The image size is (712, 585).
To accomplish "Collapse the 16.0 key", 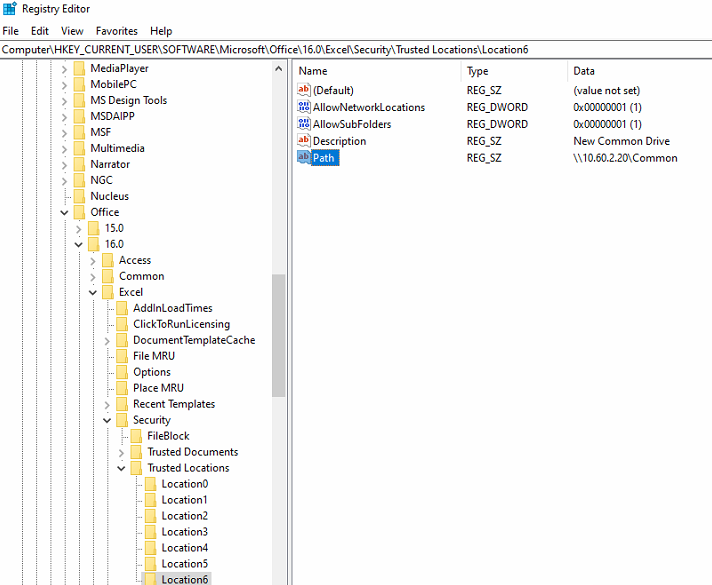I will pyautogui.click(x=79, y=244).
